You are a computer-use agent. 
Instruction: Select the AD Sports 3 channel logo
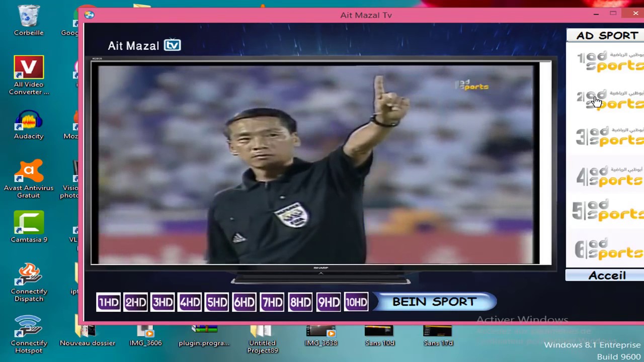610,136
